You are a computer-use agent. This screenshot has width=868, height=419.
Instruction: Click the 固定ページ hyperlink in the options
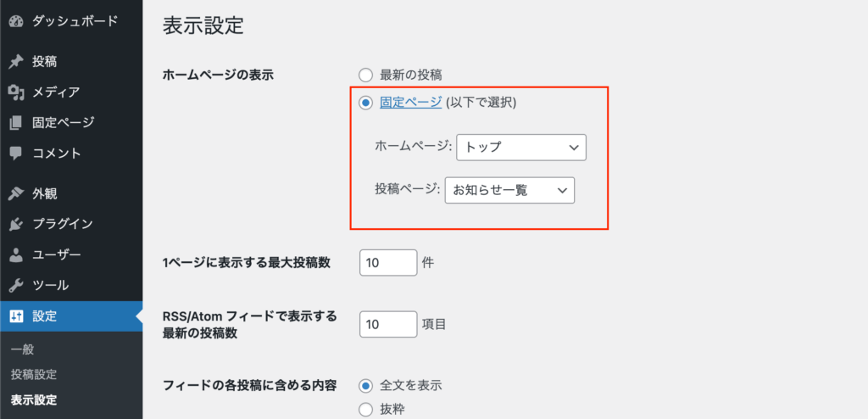pyautogui.click(x=411, y=103)
